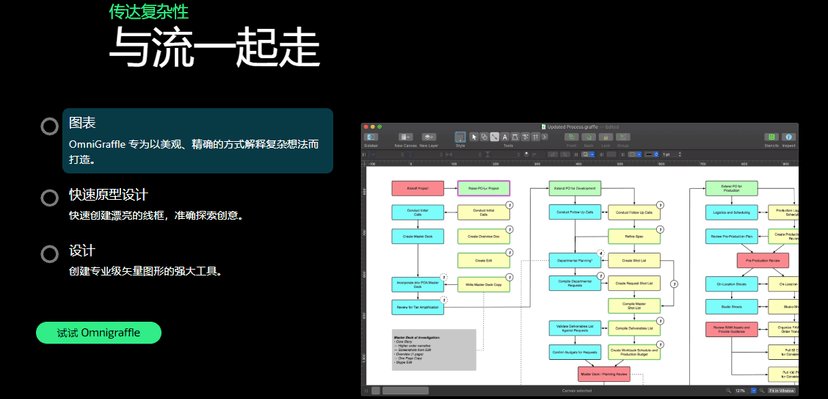
Task: Select the Refine Spec yellow box
Action: 634,236
